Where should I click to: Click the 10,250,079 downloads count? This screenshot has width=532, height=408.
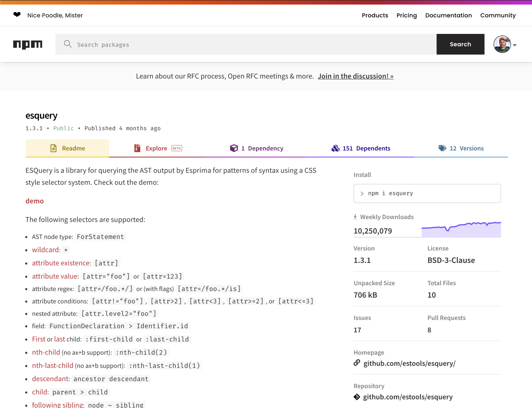click(373, 231)
